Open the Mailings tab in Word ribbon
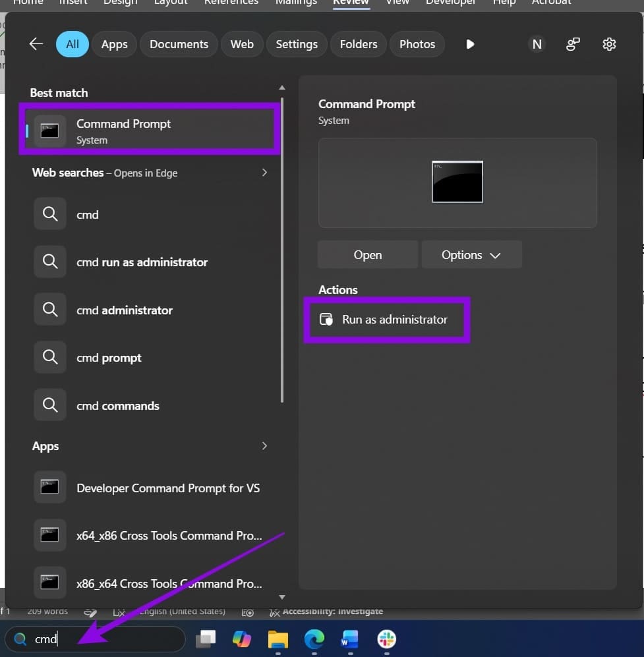Viewport: 644px width, 657px height. point(296,3)
